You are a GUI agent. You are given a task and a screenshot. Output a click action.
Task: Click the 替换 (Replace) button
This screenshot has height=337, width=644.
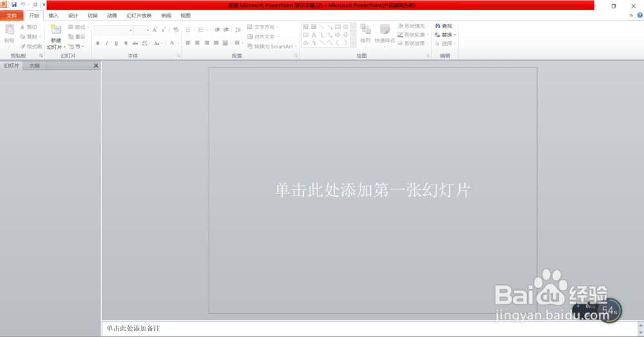point(445,35)
